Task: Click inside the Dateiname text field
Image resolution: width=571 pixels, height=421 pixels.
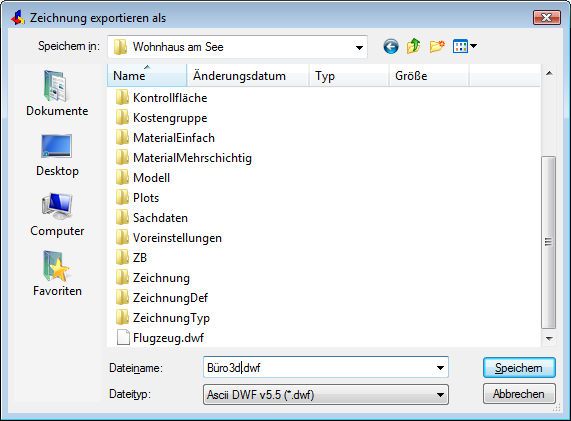Action: [x=319, y=368]
